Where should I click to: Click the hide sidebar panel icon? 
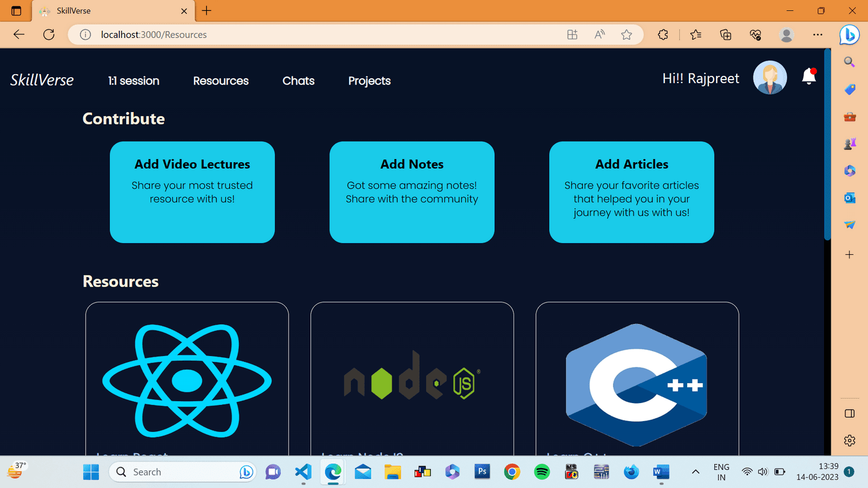(849, 413)
